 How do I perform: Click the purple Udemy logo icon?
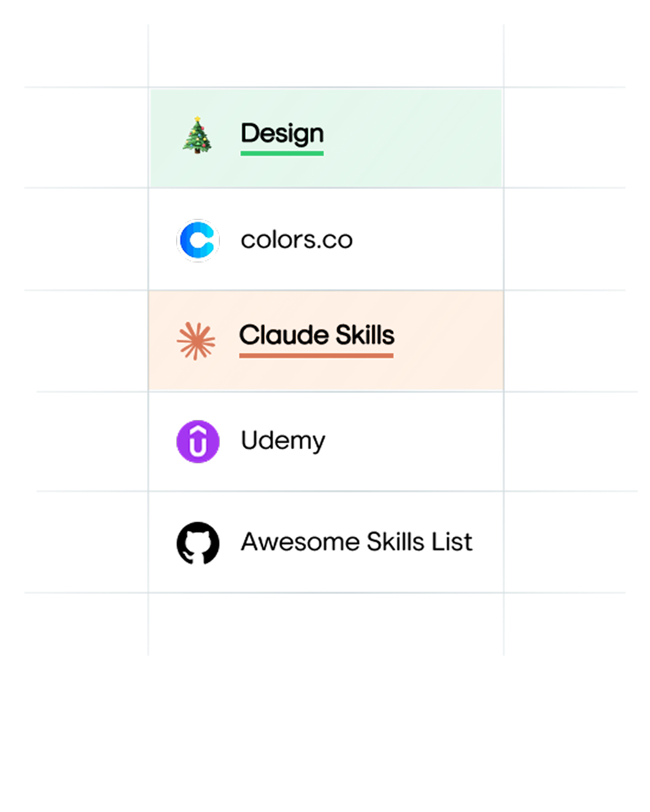pyautogui.click(x=198, y=442)
